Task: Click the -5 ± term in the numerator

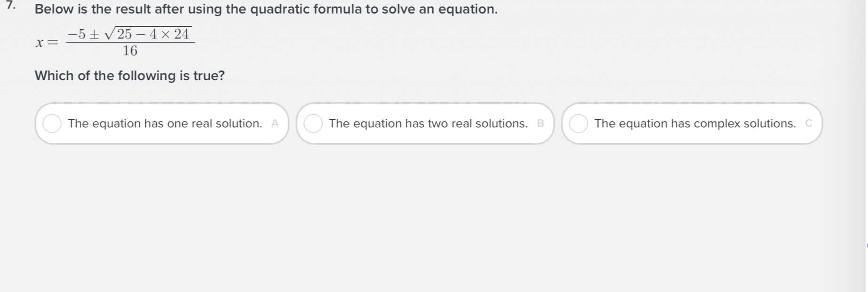Action: (x=83, y=34)
